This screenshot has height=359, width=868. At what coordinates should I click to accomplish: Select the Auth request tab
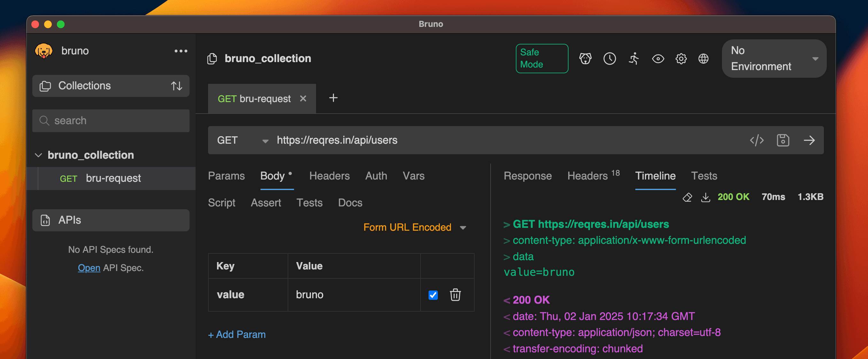click(x=375, y=176)
